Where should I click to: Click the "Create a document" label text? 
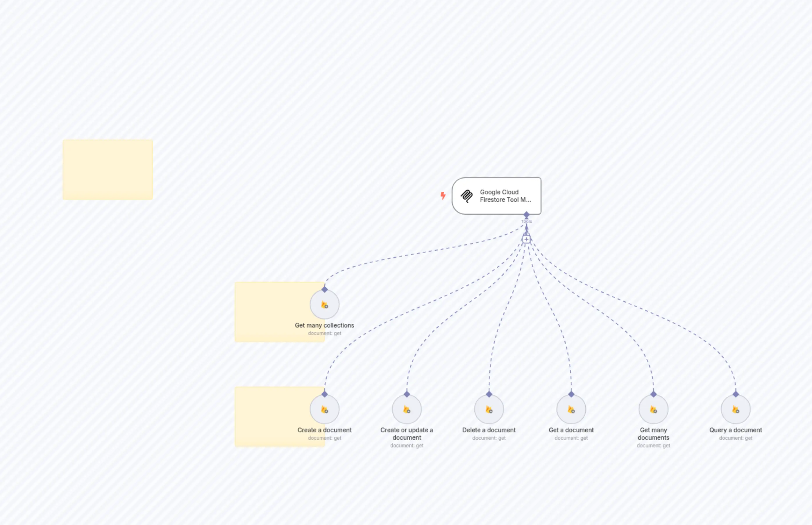pos(325,430)
